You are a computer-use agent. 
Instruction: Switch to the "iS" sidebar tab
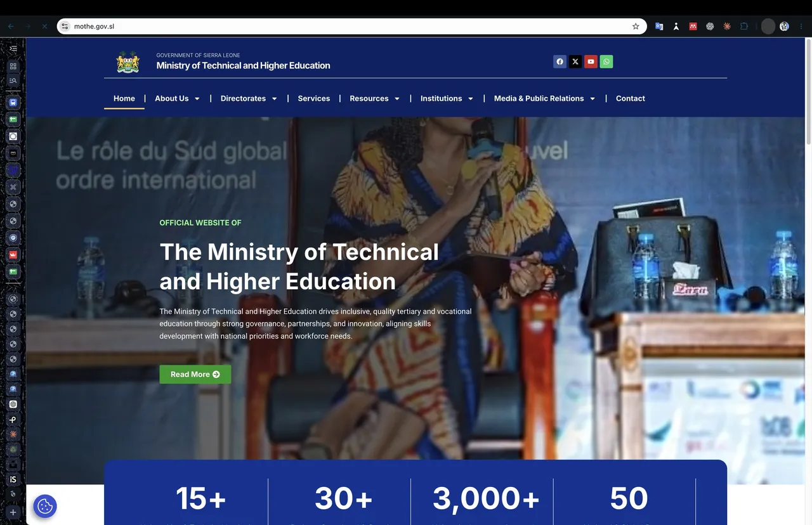13,480
